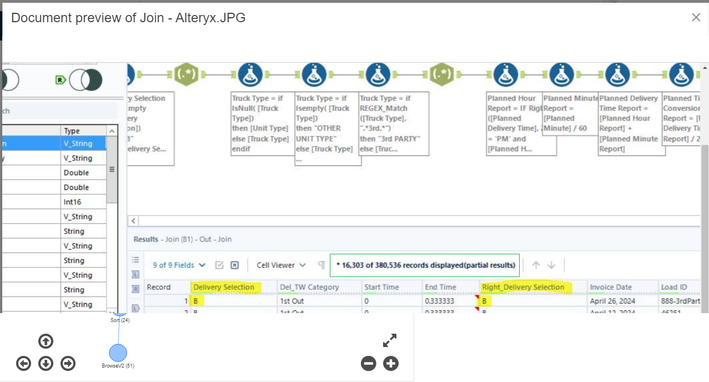Image resolution: width=709 pixels, height=382 pixels.
Task: Click the records displayed partial results message
Action: [425, 265]
